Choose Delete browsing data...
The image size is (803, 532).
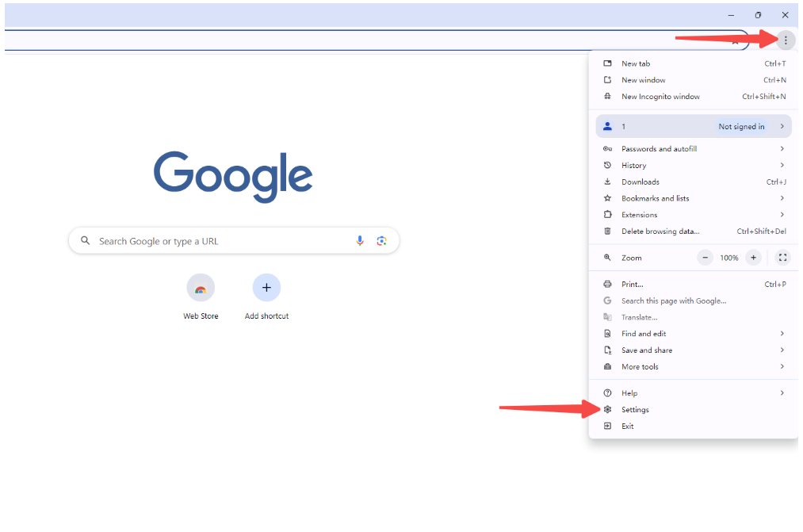(x=694, y=231)
